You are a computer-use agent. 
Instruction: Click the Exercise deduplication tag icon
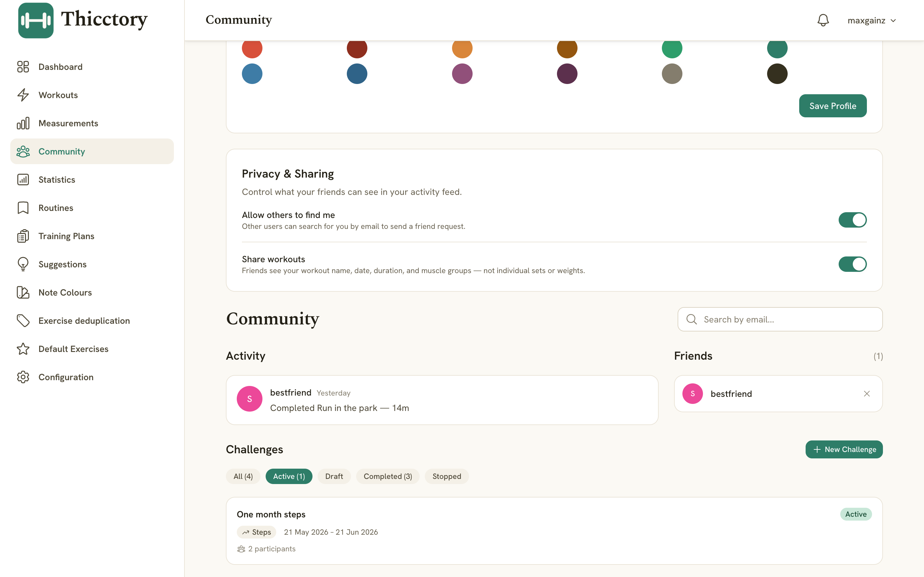(x=23, y=321)
